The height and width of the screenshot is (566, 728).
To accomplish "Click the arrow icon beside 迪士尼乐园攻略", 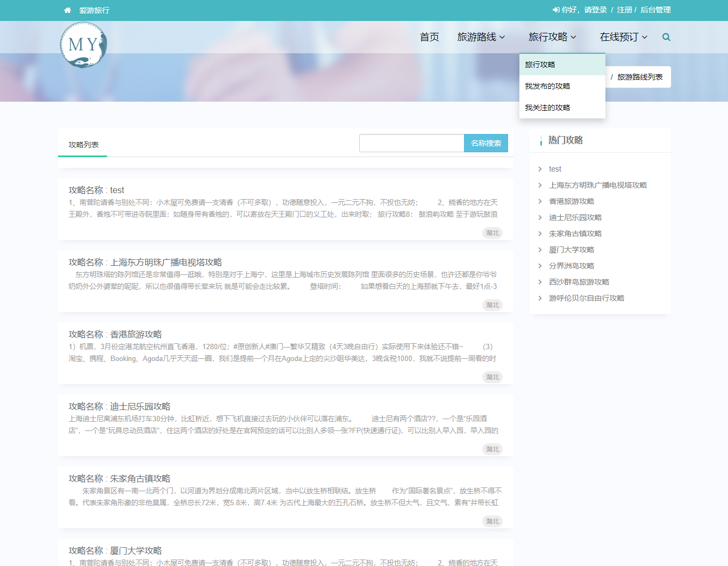I will [x=541, y=217].
